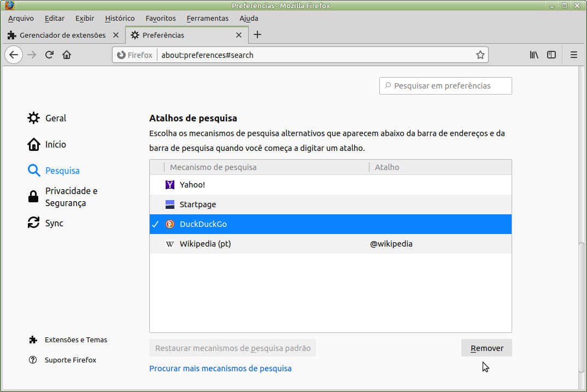This screenshot has width=587, height=392.
Task: Click the forward navigation arrow
Action: coord(32,55)
